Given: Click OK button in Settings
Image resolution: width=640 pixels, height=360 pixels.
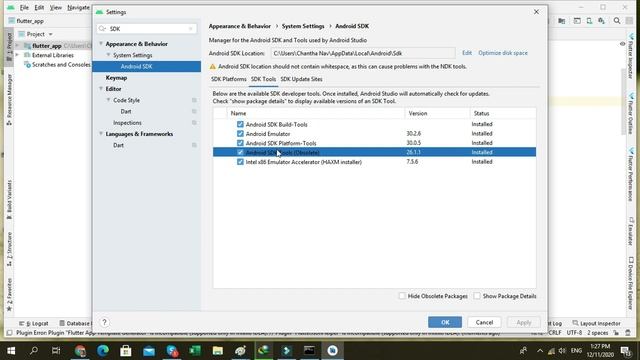Looking at the screenshot, I should pyautogui.click(x=445, y=322).
